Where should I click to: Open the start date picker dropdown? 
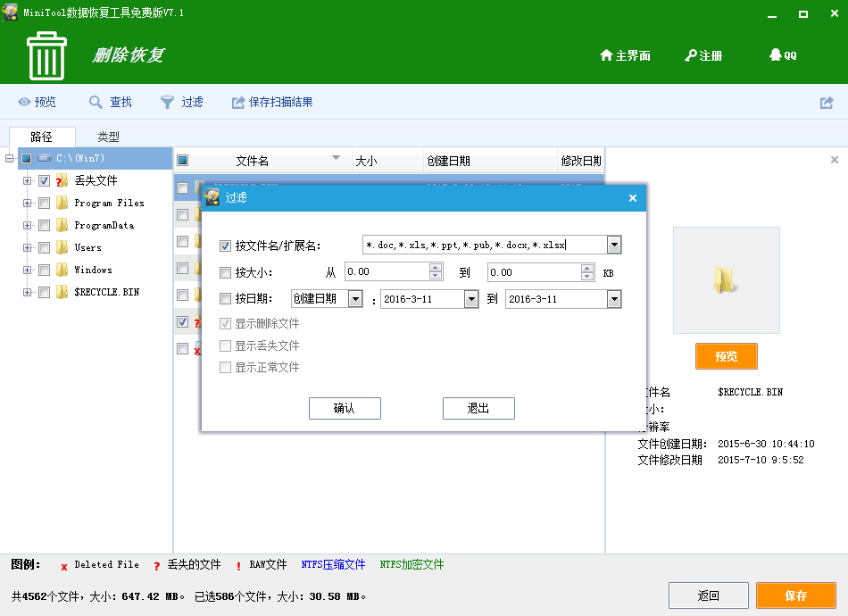tap(471, 299)
